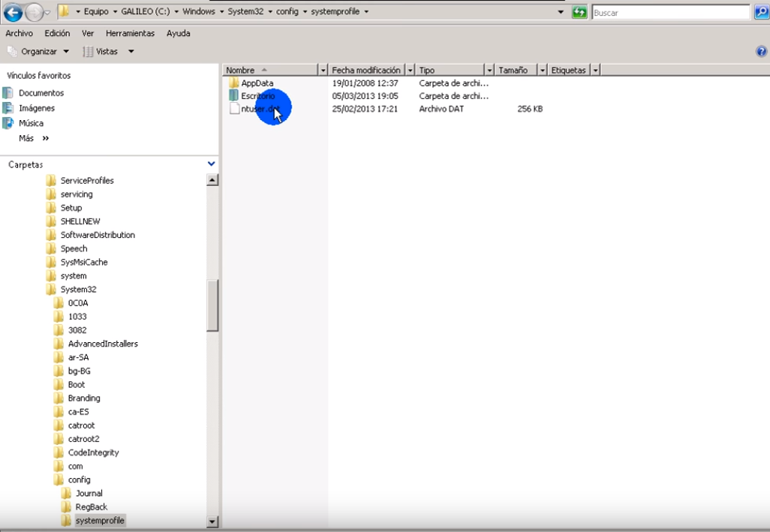This screenshot has width=770, height=532.
Task: Open the recent pages arrow beside Forward
Action: click(47, 12)
